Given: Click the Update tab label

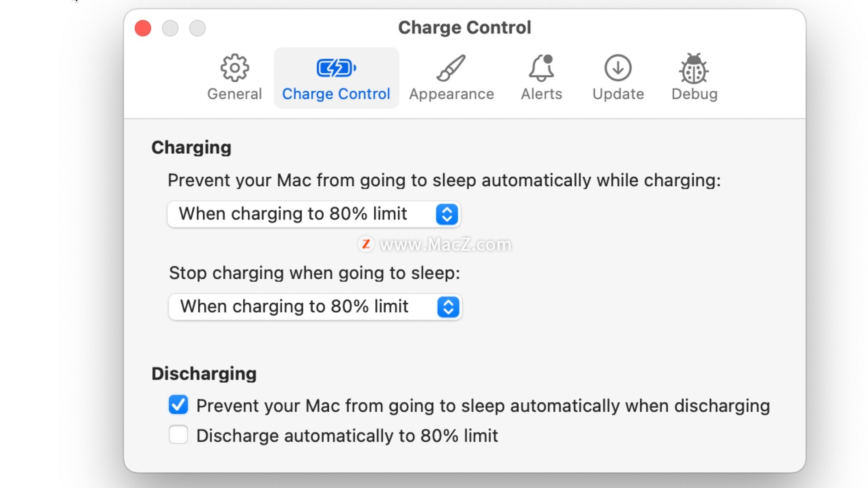Looking at the screenshot, I should (618, 94).
